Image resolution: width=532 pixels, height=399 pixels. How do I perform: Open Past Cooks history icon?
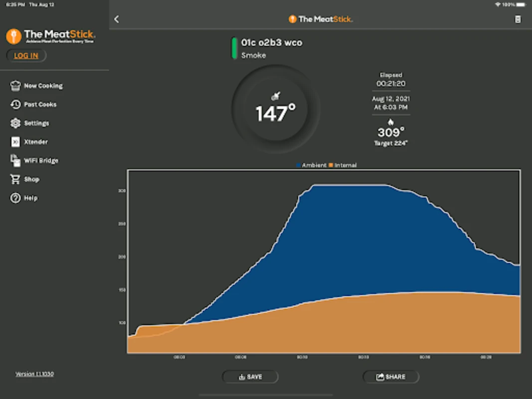(x=15, y=105)
